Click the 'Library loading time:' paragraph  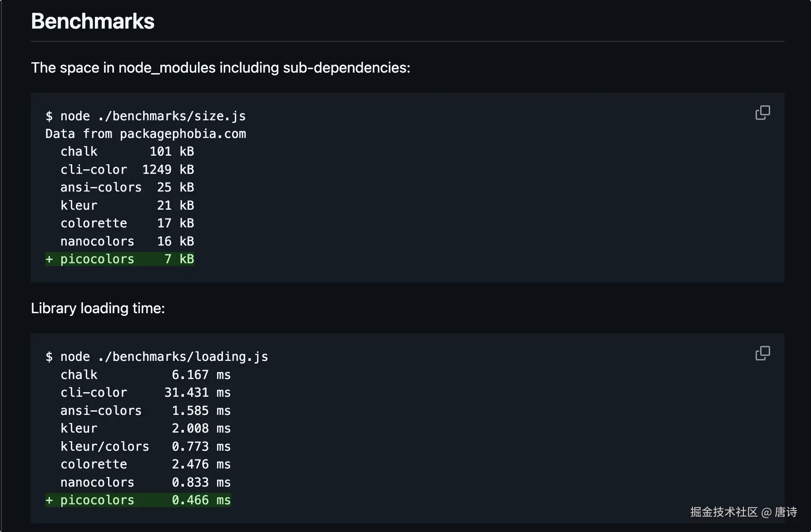click(98, 308)
